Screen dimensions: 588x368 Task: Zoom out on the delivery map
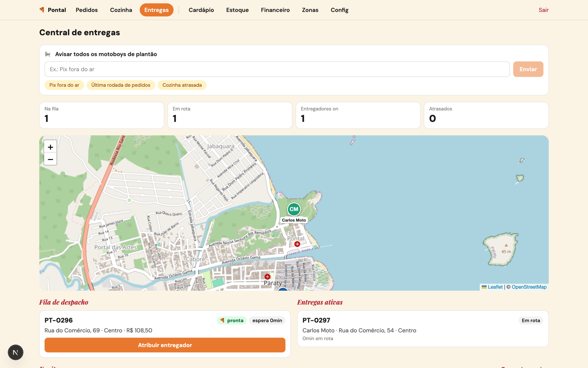click(50, 159)
